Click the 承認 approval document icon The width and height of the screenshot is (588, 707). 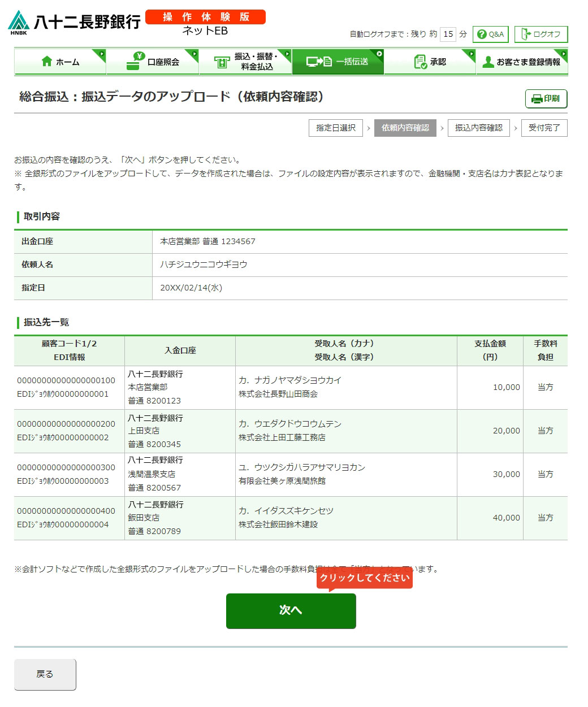coord(420,62)
